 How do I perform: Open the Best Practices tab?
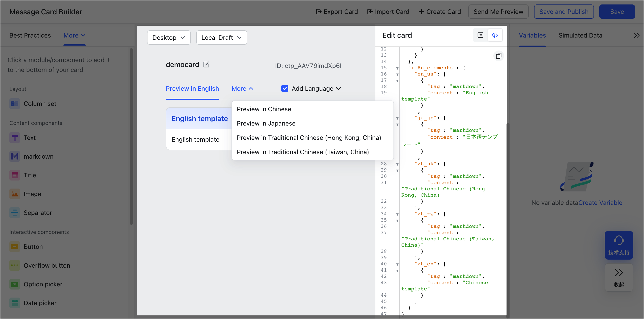[30, 36]
